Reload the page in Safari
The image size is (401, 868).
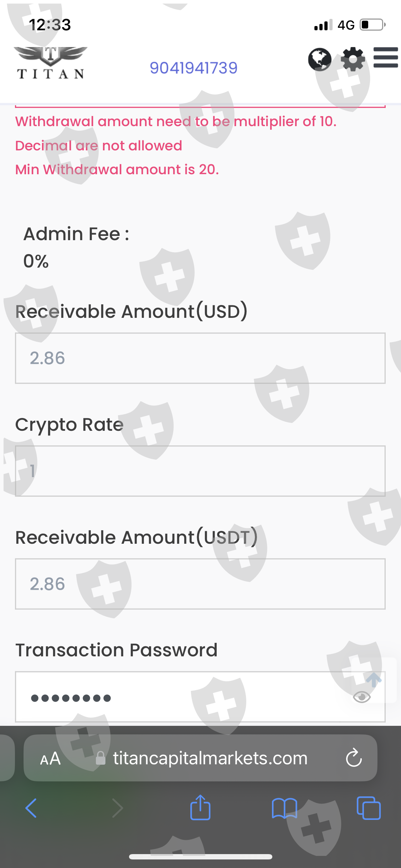coord(354,758)
